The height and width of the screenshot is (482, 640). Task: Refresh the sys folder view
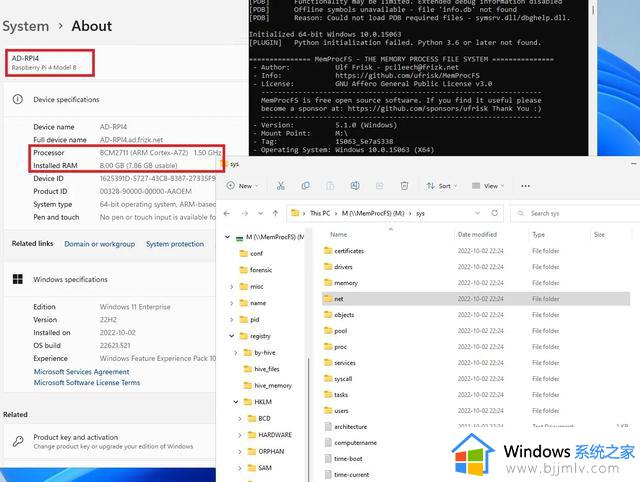click(x=494, y=213)
